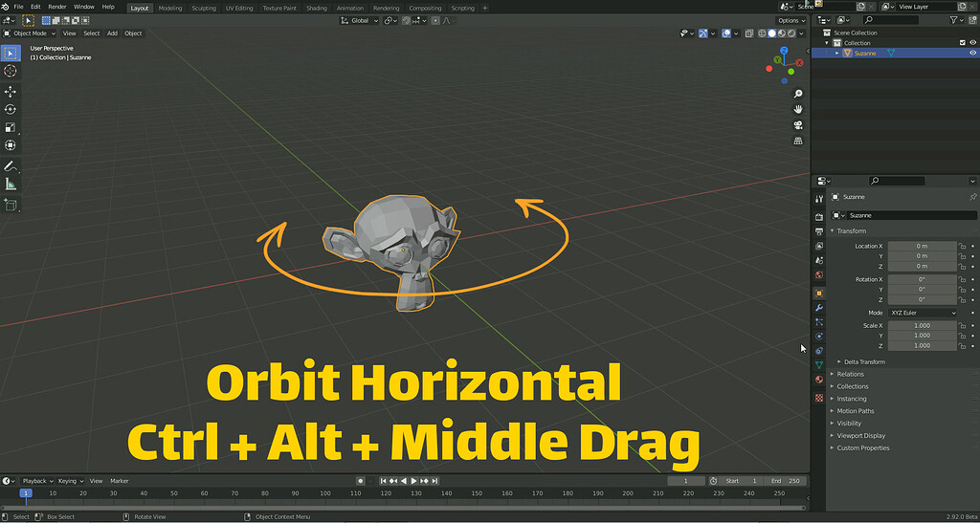This screenshot has height=523, width=980.
Task: Open the World properties tab
Action: [819, 274]
